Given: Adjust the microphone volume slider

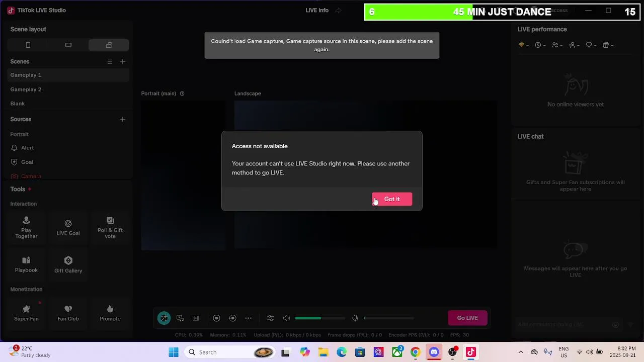Looking at the screenshot, I should click(x=389, y=318).
